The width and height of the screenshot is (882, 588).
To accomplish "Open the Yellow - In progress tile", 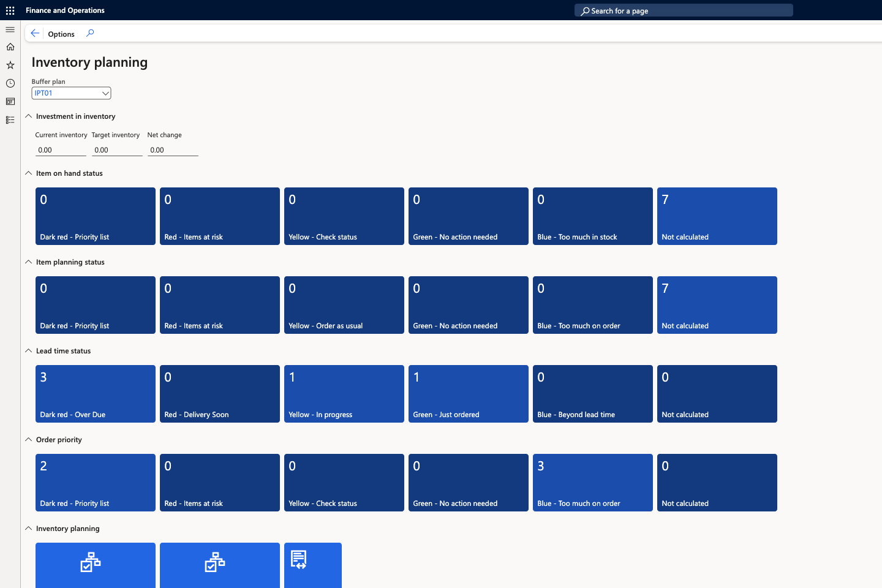I will (344, 394).
